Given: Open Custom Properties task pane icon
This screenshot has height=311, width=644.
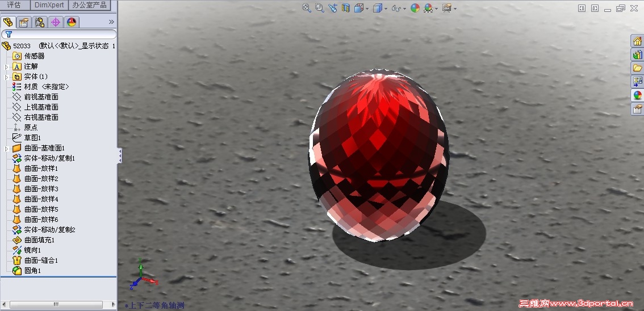Looking at the screenshot, I should [637, 109].
